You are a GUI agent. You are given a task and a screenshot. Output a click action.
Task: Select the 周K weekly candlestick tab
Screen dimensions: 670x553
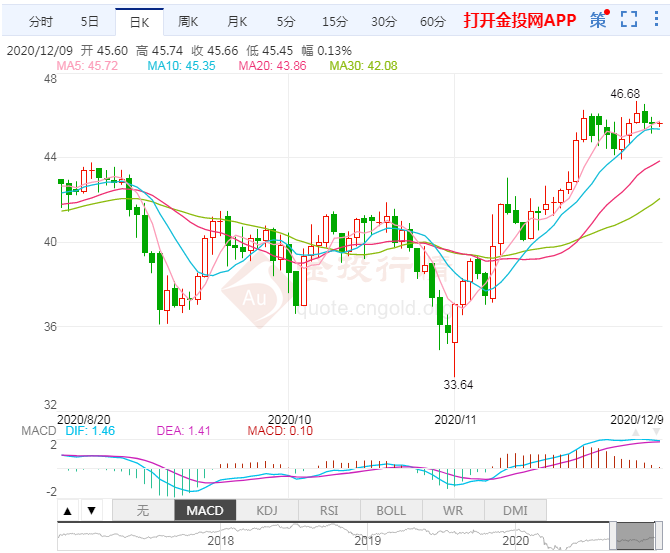187,21
